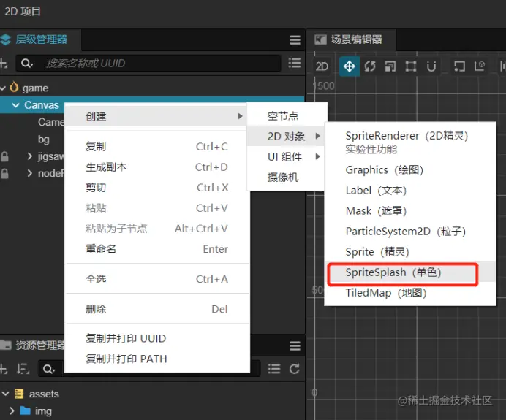Create a Label (文本) object
The height and width of the screenshot is (420, 506).
tap(410, 190)
